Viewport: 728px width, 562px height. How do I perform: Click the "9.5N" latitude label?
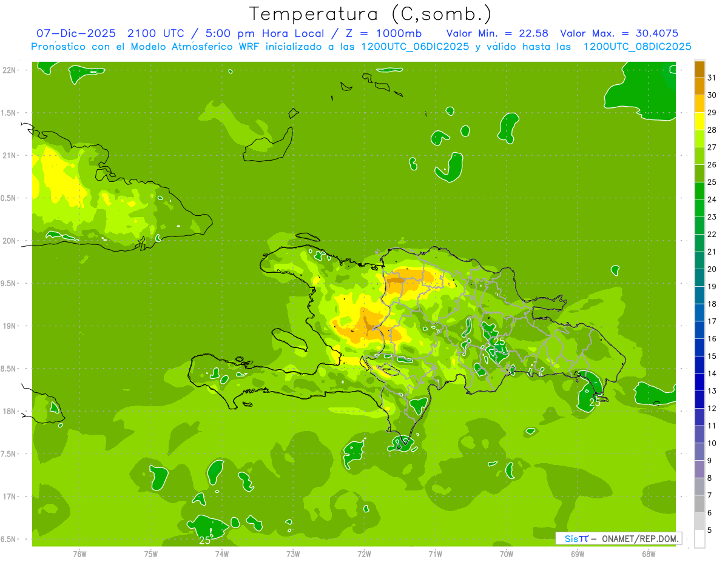[9, 283]
